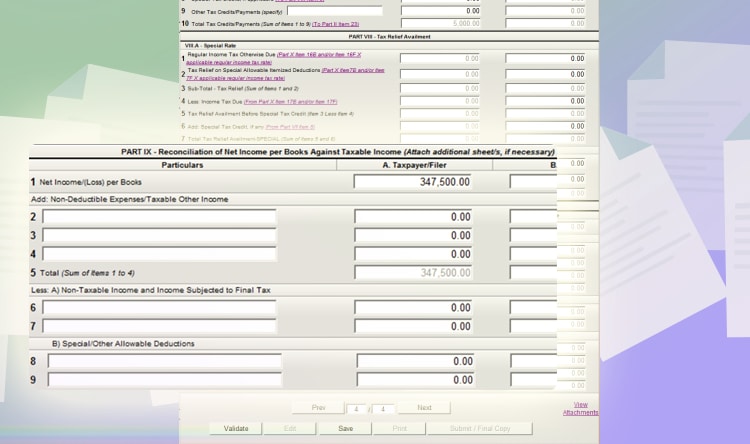Click the Print button
Viewport: 750px width, 444px height.
(x=399, y=428)
